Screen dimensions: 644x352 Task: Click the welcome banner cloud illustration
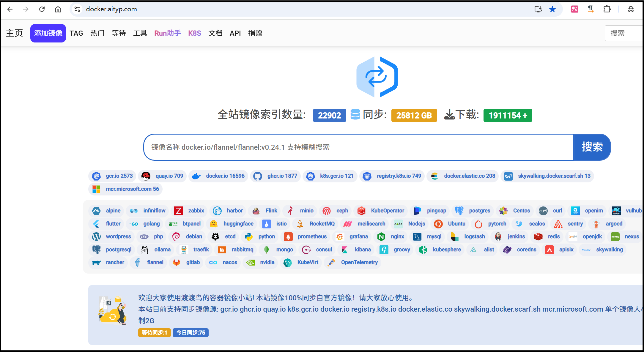click(113, 310)
